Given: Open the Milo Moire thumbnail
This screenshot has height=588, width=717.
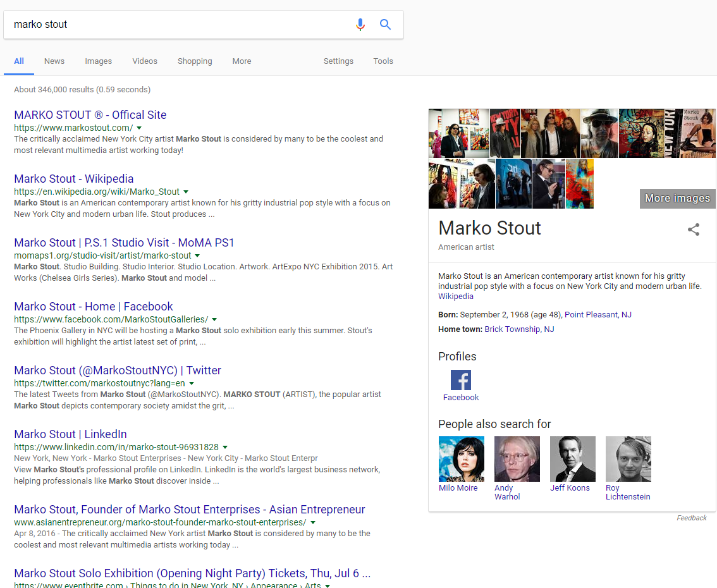Looking at the screenshot, I should [462, 459].
